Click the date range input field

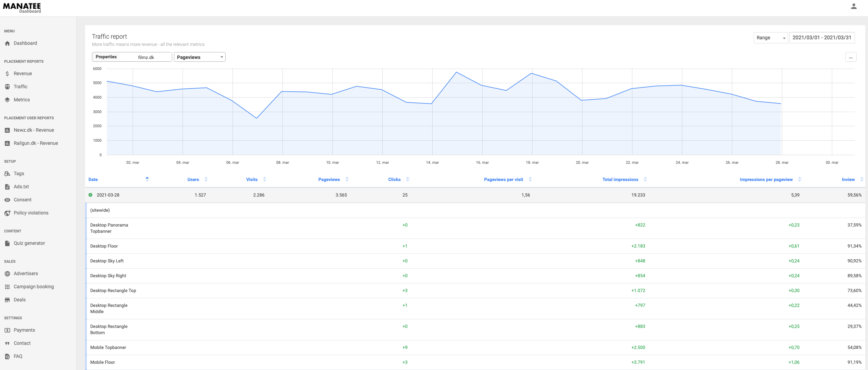click(822, 38)
